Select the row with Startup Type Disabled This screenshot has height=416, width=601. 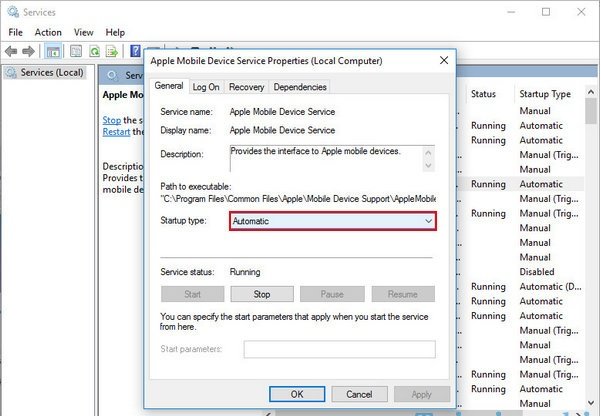521,272
